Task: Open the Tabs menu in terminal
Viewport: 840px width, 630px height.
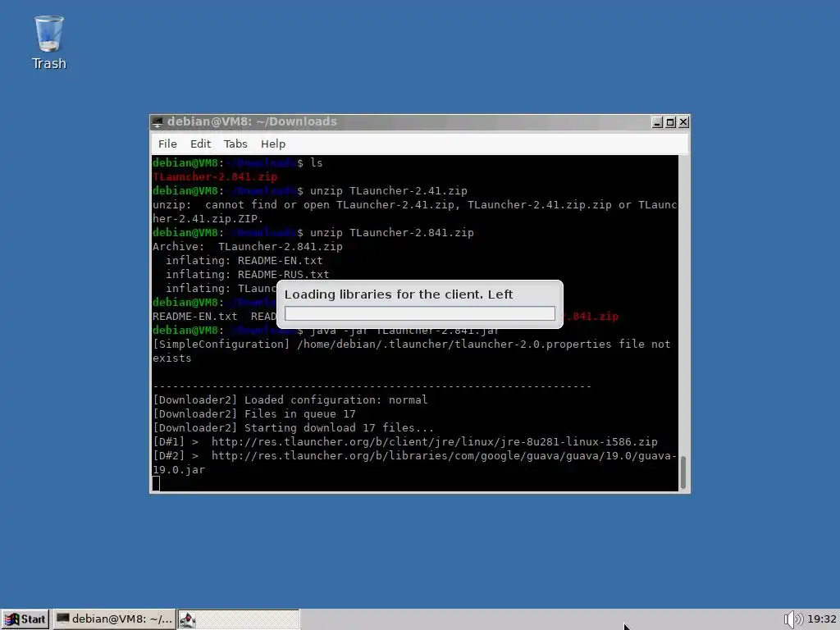Action: point(235,144)
